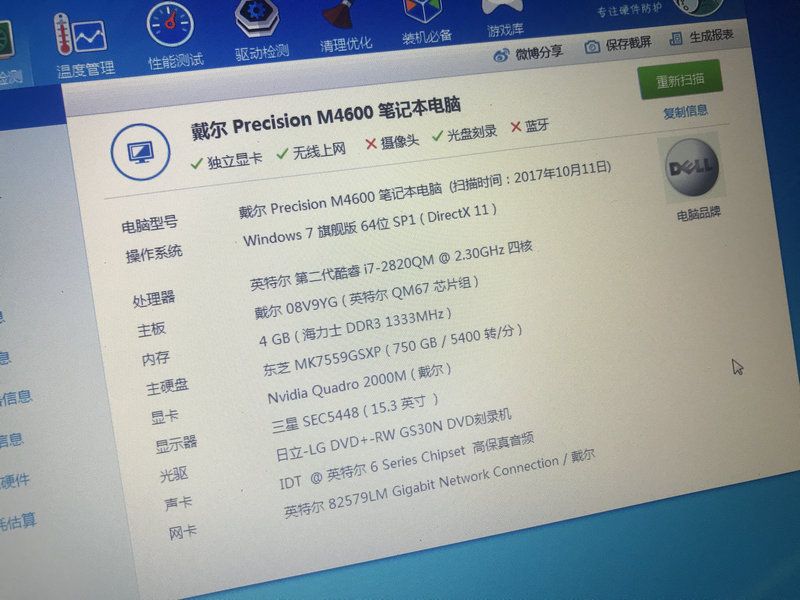The height and width of the screenshot is (600, 800).
Task: Click the 三星 SEC5448 display value
Action: click(x=354, y=414)
